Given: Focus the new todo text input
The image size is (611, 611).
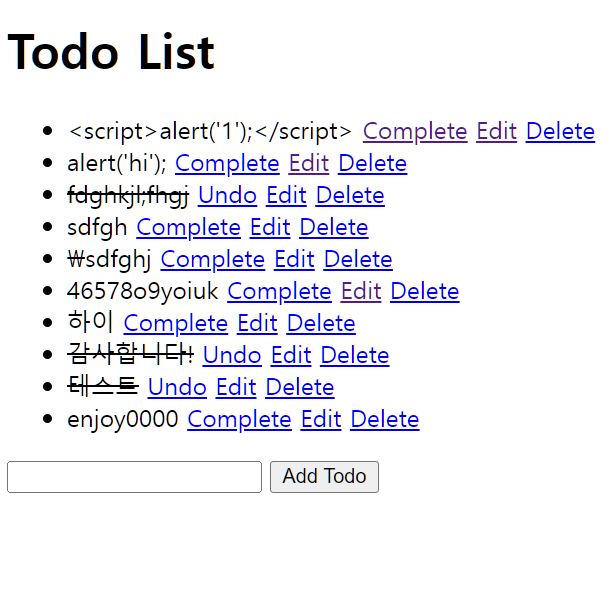Looking at the screenshot, I should point(134,477).
